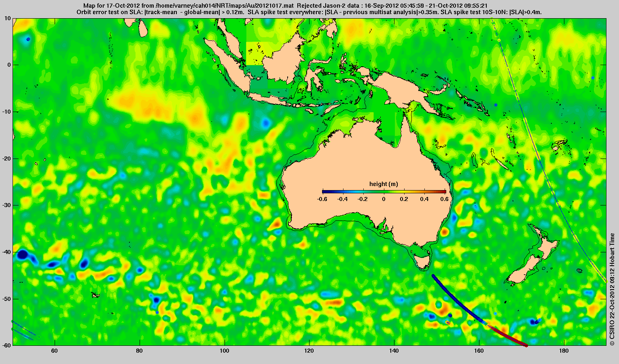Screen dimensions: 619x364
Task: Click the 'height (m)' colorbar label
Action: coord(384,184)
